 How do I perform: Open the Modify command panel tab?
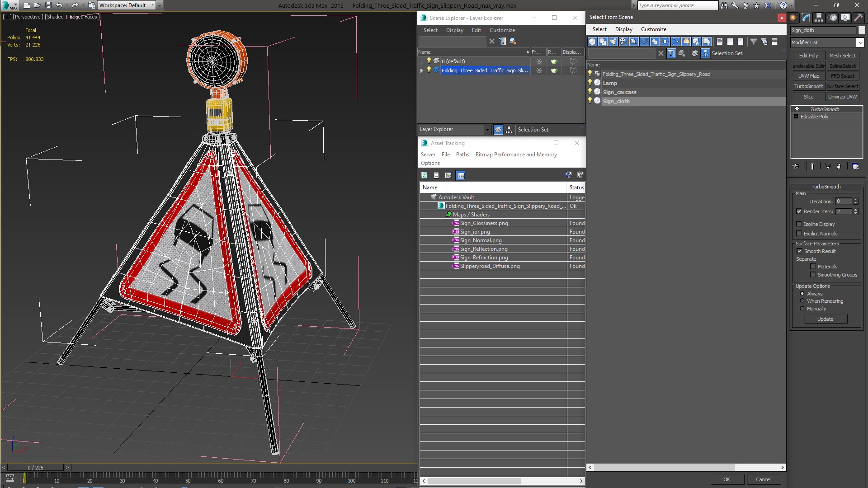(806, 18)
